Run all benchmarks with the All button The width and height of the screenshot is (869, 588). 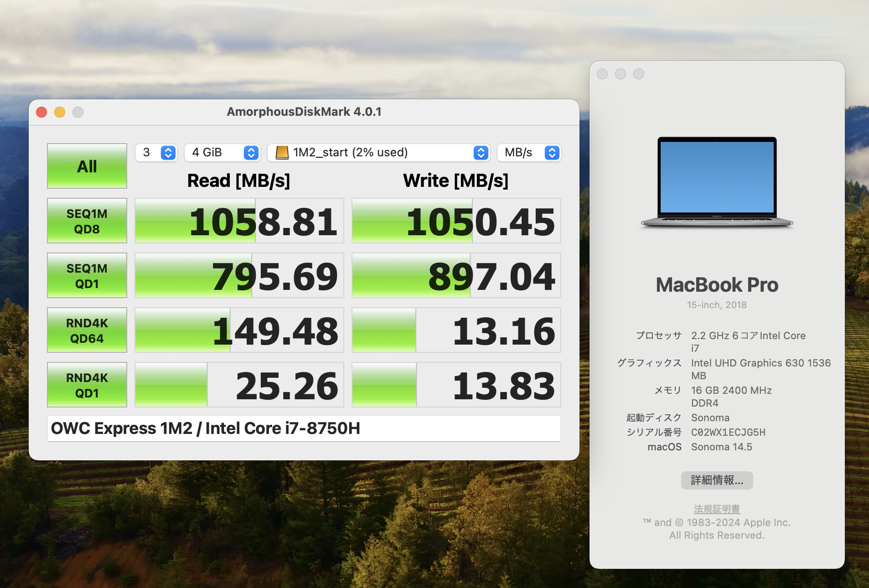tap(87, 166)
